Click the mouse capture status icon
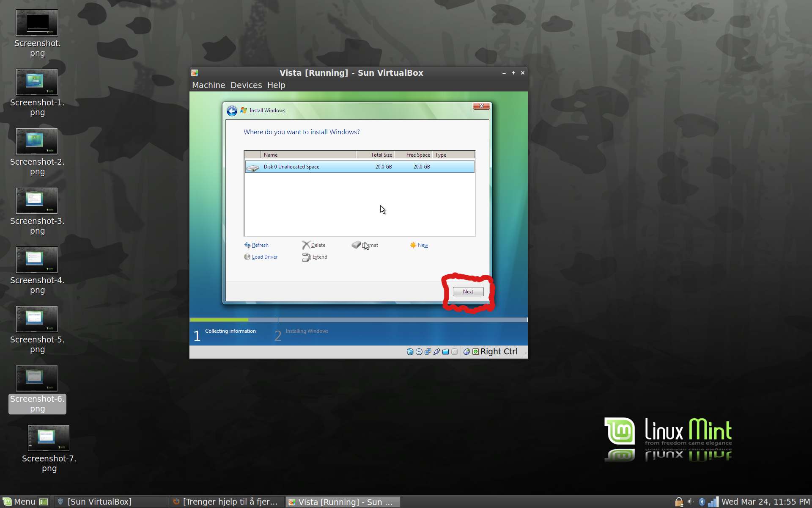Image resolution: width=812 pixels, height=508 pixels. 466,352
